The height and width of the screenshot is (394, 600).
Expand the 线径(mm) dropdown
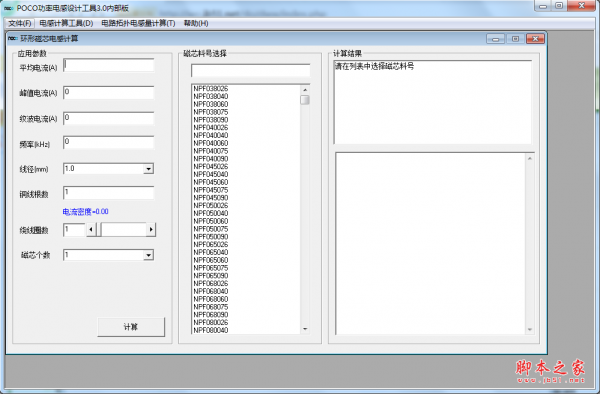148,169
